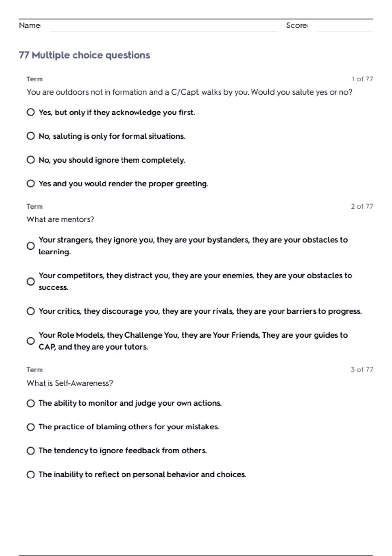Screen dimensions: 392x556
Task: Click the Name input line
Action: click(164, 26)
